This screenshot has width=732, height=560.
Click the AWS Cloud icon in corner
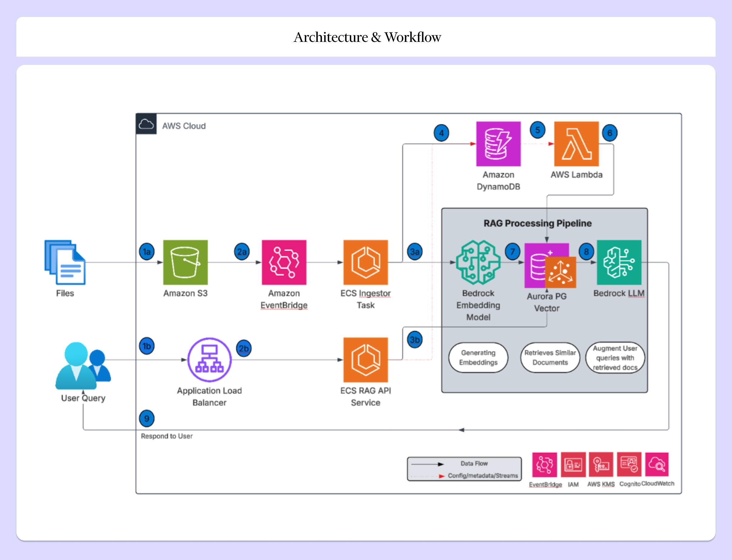pyautogui.click(x=146, y=124)
